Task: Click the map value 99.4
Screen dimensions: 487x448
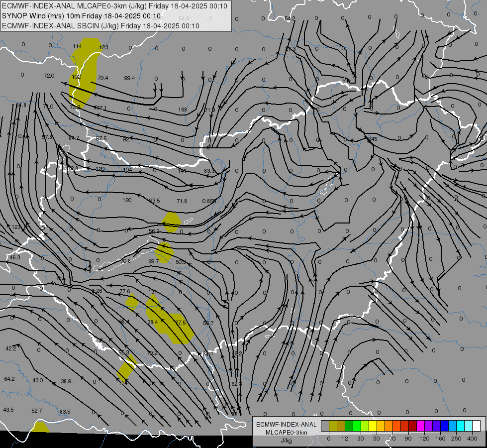Action: click(x=129, y=78)
